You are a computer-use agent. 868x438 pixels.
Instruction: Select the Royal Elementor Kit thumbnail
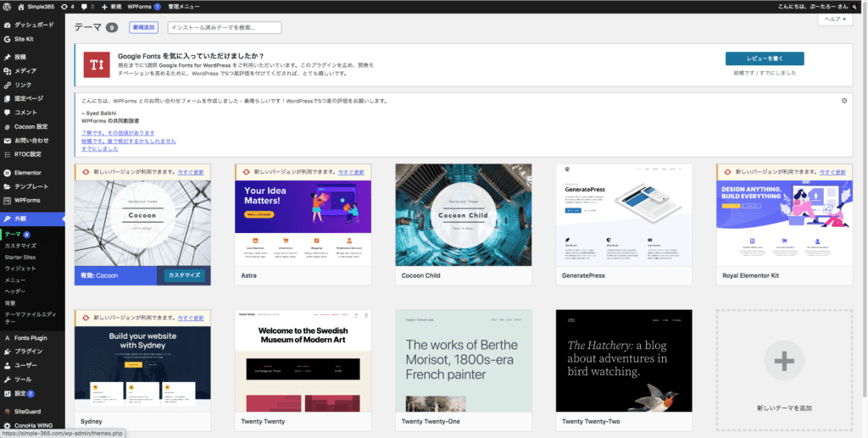click(x=784, y=214)
